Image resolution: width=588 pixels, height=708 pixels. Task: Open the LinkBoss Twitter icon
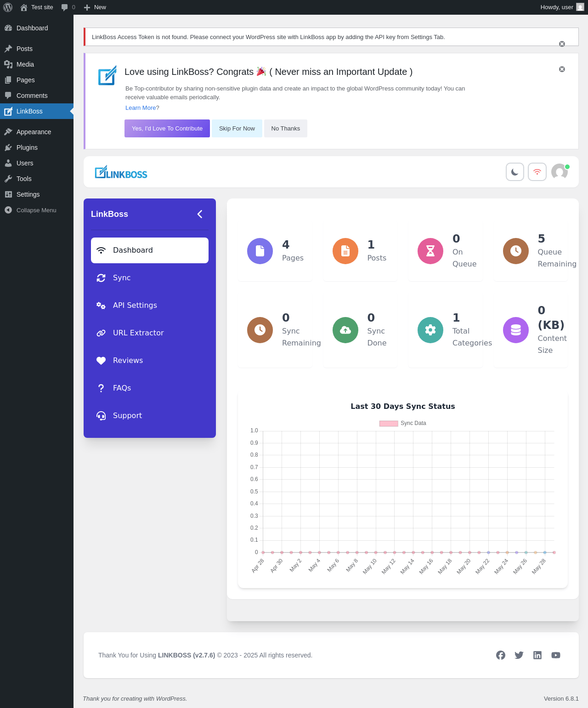pos(519,655)
